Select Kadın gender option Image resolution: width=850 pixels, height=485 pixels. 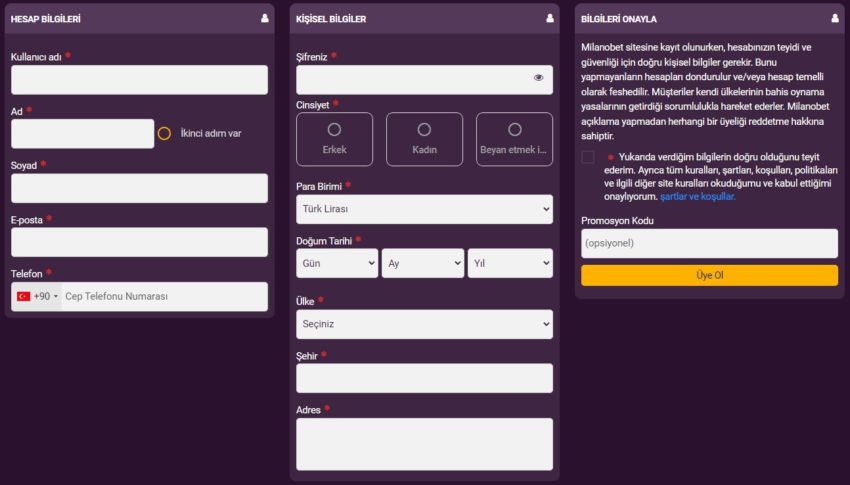[x=424, y=139]
